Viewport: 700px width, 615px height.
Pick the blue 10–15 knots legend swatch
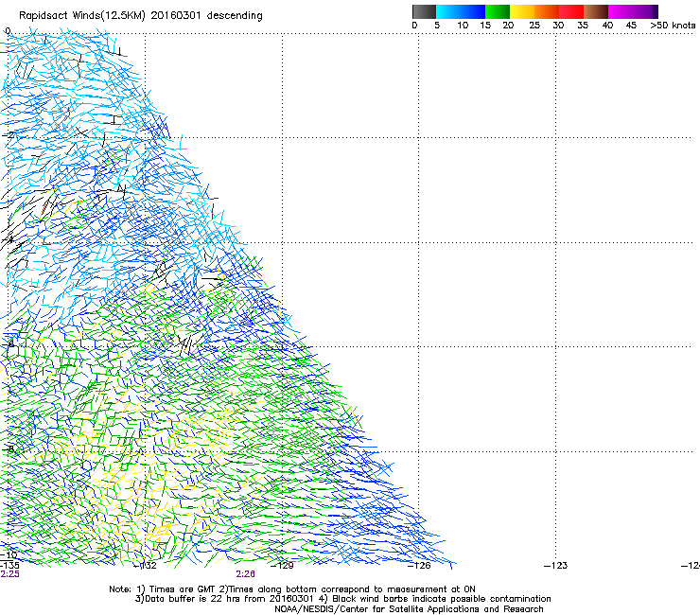coord(473,11)
